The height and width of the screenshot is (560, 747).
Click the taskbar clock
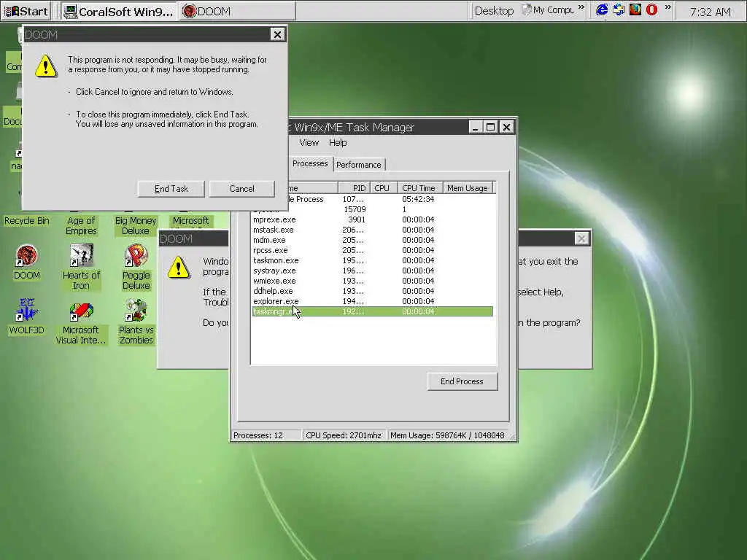point(710,12)
